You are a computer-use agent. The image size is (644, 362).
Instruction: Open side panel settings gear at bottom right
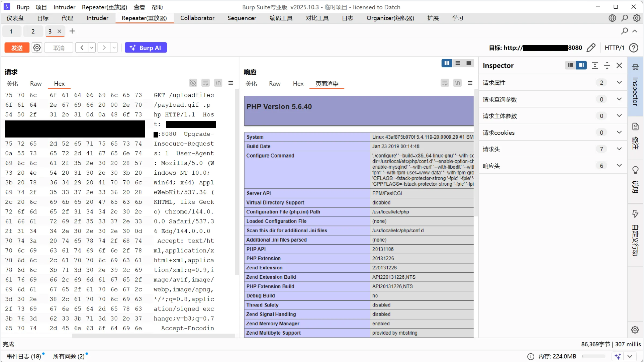pos(635,330)
